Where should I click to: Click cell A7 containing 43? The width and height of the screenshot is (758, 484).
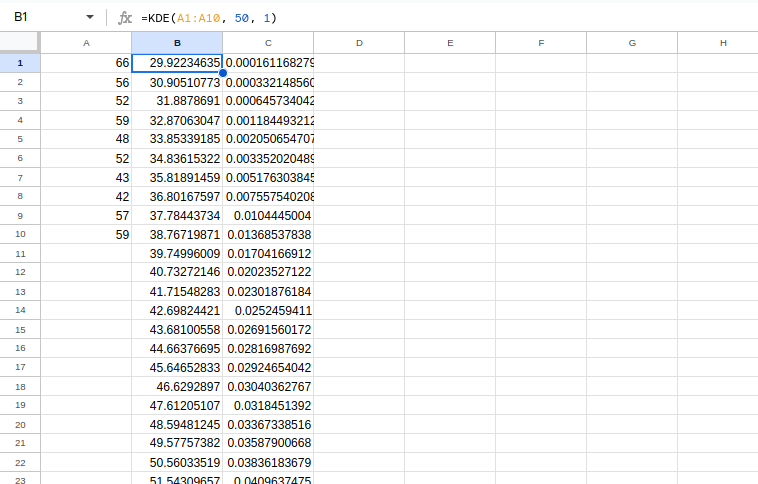(86, 177)
